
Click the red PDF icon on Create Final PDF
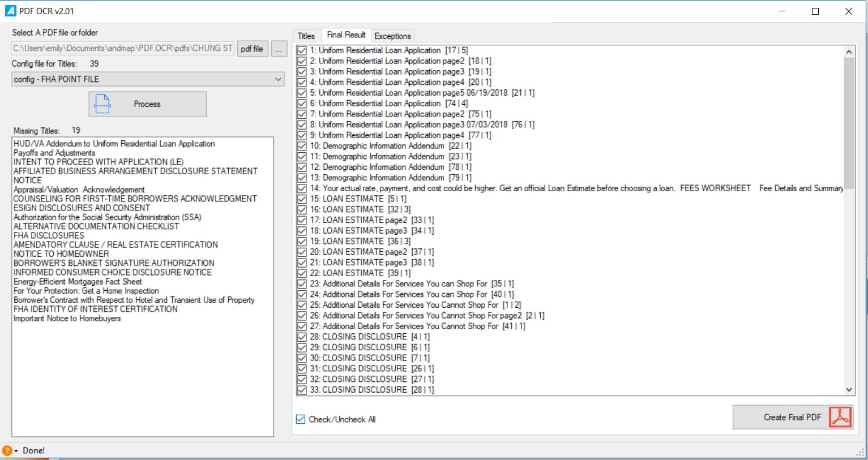840,417
